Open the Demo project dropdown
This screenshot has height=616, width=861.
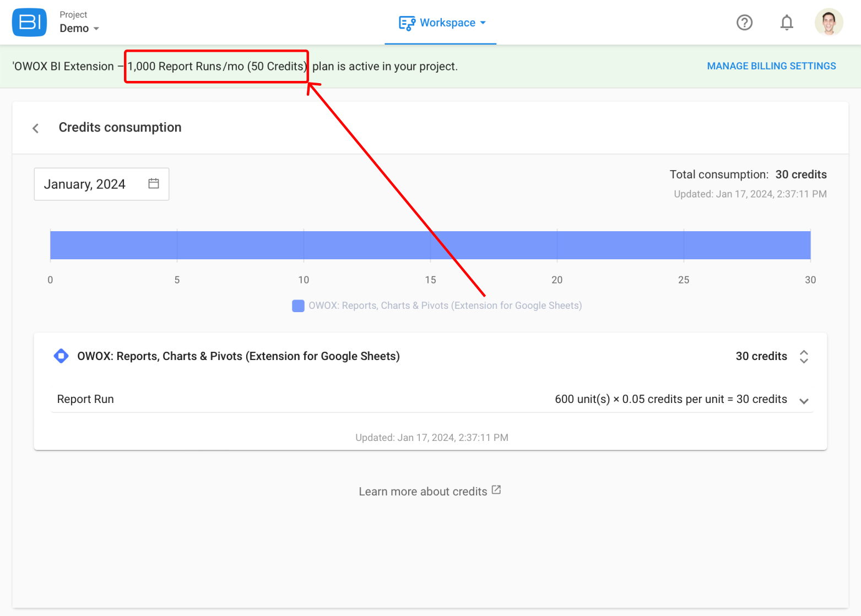click(x=79, y=29)
